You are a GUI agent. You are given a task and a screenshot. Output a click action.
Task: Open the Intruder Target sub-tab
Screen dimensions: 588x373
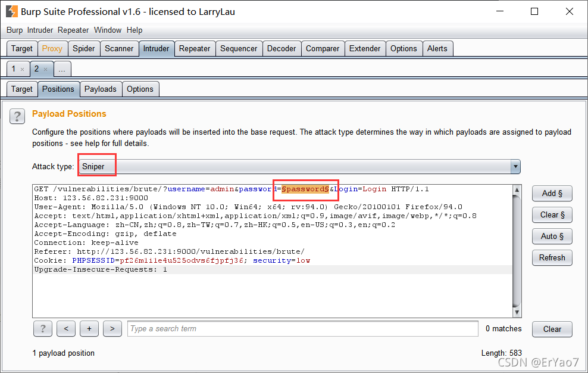point(22,89)
